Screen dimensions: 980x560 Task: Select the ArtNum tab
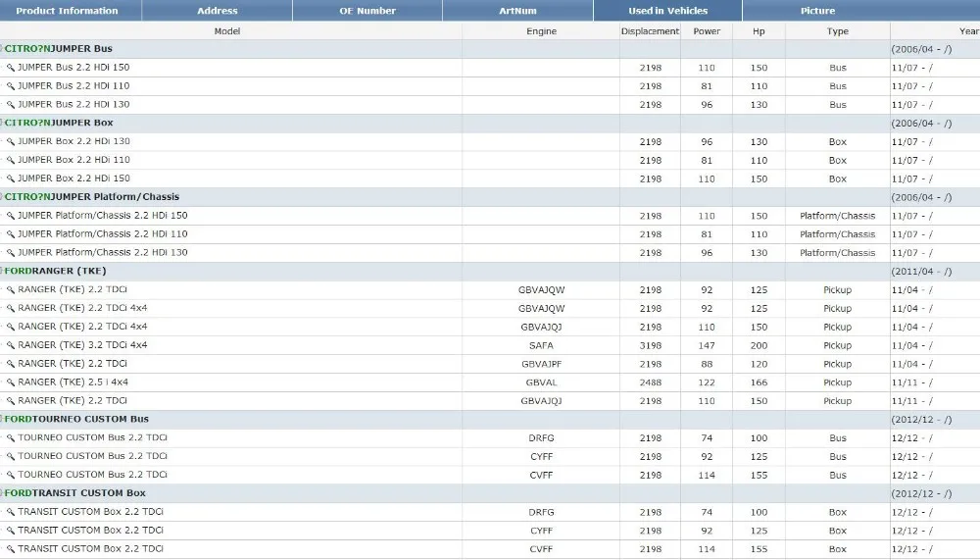[x=517, y=11]
